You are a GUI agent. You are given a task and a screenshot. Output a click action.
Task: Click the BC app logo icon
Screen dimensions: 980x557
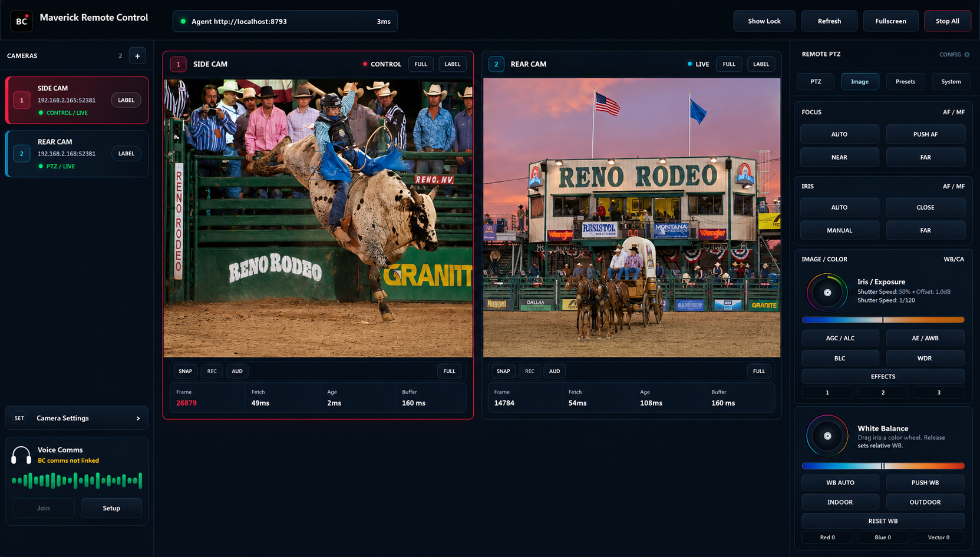(x=21, y=21)
